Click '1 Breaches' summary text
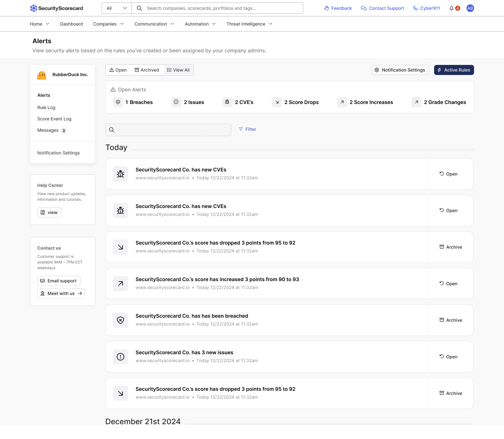The height and width of the screenshot is (439, 504). pos(139,102)
